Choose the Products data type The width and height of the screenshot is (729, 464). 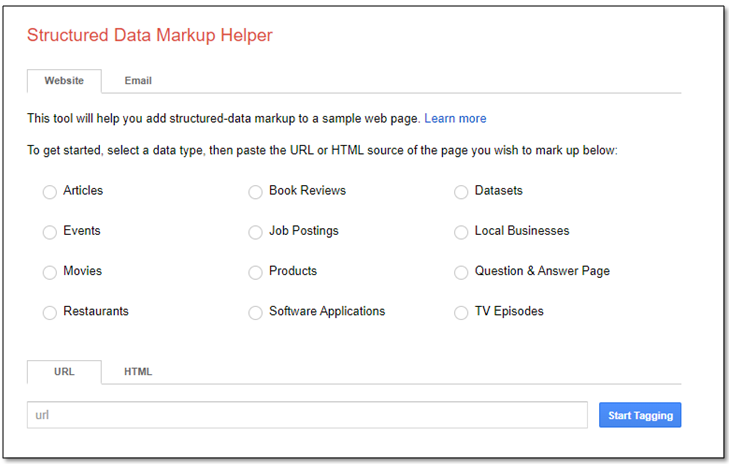click(x=255, y=272)
